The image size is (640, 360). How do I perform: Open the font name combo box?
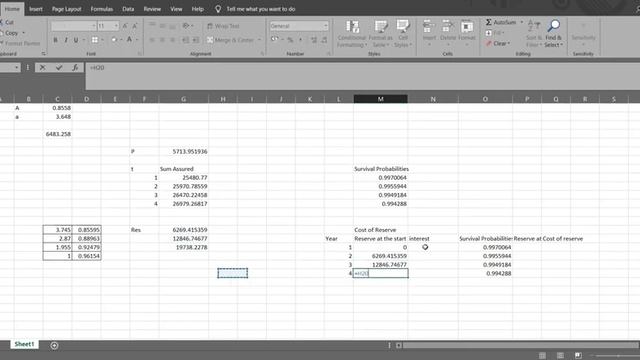pos(73,26)
